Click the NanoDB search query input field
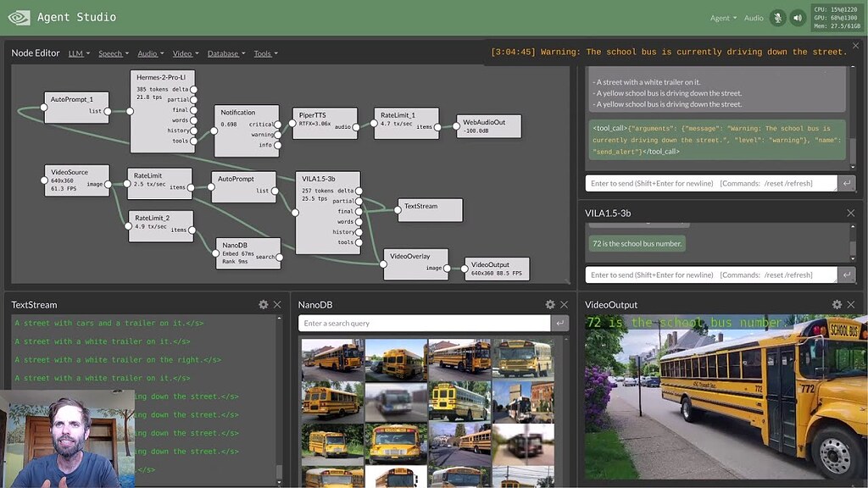The image size is (868, 488). pos(424,323)
